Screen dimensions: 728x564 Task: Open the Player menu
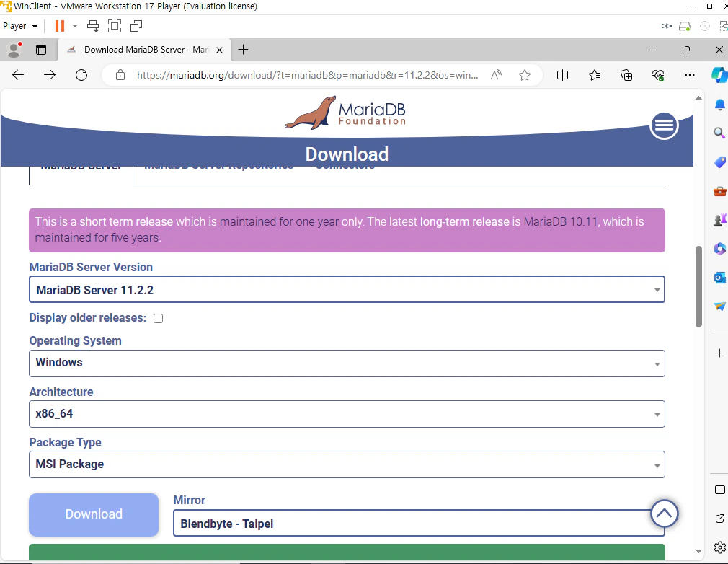[20, 26]
